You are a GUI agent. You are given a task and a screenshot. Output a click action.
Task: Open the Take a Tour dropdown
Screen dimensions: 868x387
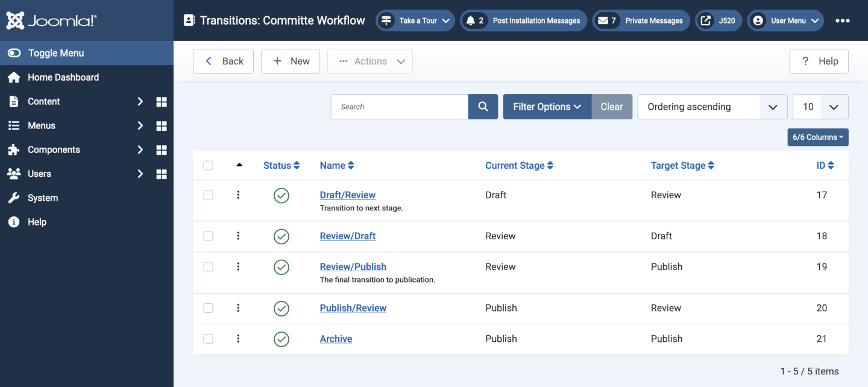tap(415, 20)
